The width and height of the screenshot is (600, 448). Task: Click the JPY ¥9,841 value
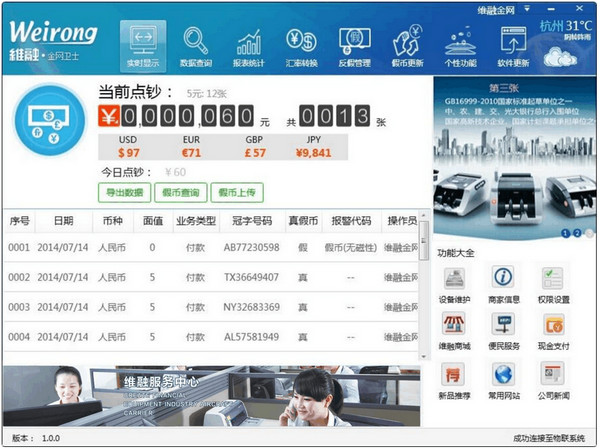click(313, 153)
